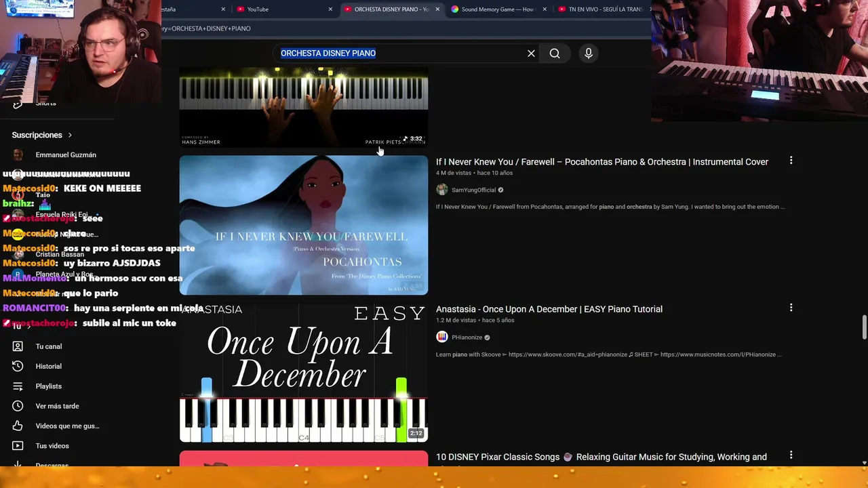Click the thumbs-up Videos que me gustan icon
868x488 pixels.
click(18, 426)
